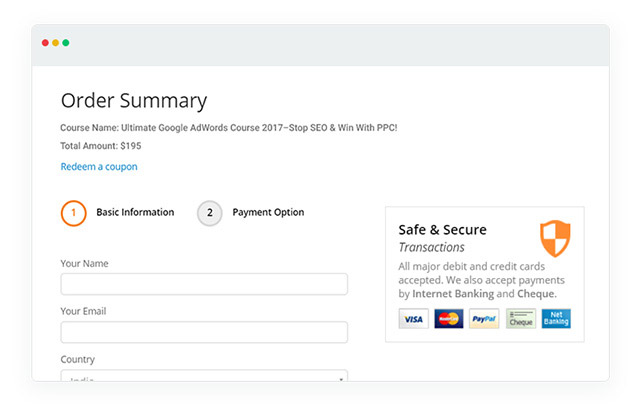Focus the Your Email field

pos(204,332)
